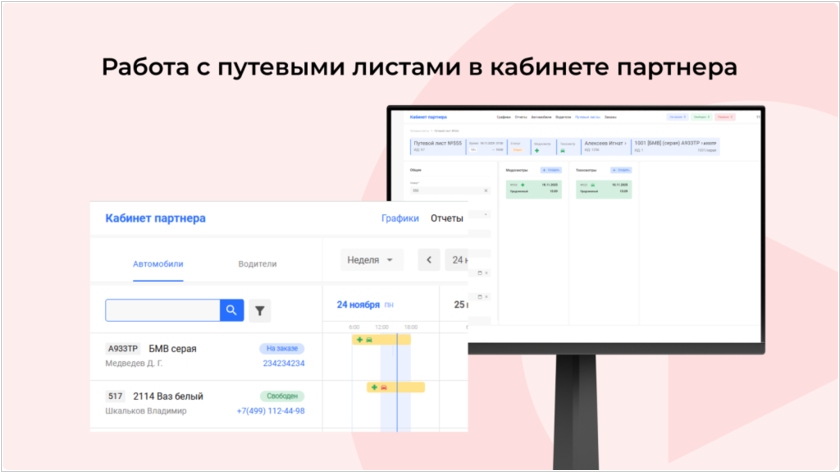Click the red car icon on Ваз timeline bar
This screenshot has width=840, height=472.
pyautogui.click(x=384, y=387)
